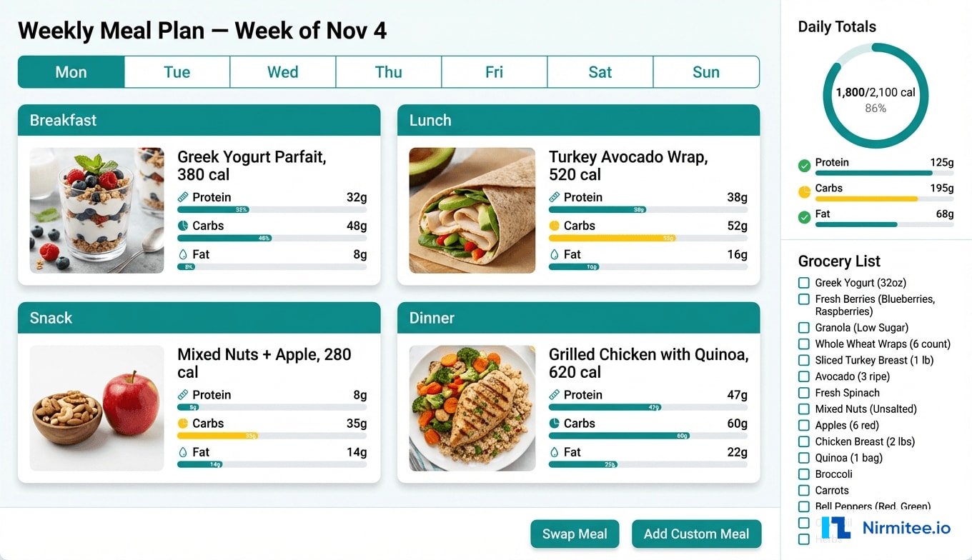Mark Avocado (3 ripe) as purchased
The width and height of the screenshot is (972, 560).
click(x=803, y=376)
